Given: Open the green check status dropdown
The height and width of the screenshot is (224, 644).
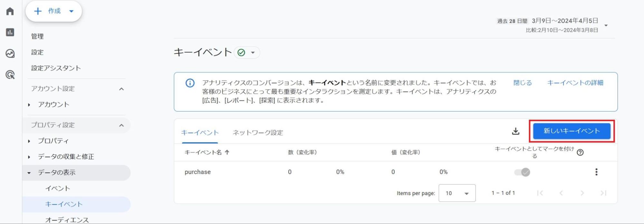Looking at the screenshot, I should pyautogui.click(x=247, y=52).
